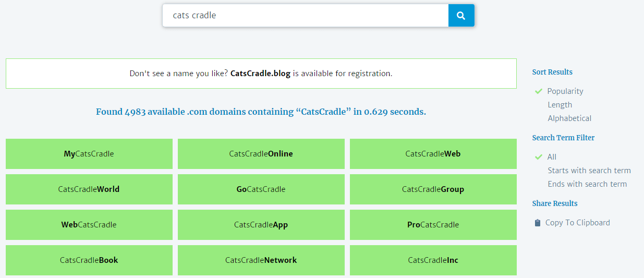Open the CatsCradleNetwork domain result

(261, 260)
